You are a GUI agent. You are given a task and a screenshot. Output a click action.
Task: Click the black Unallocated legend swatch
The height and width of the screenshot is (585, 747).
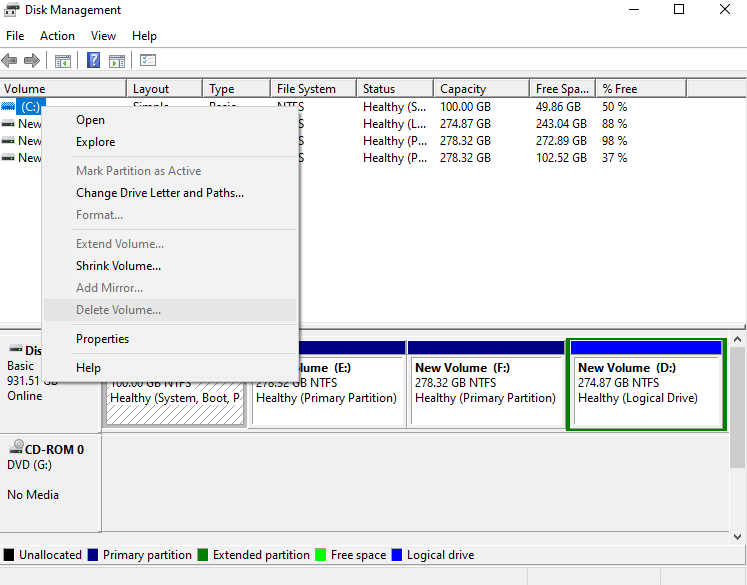click(9, 555)
